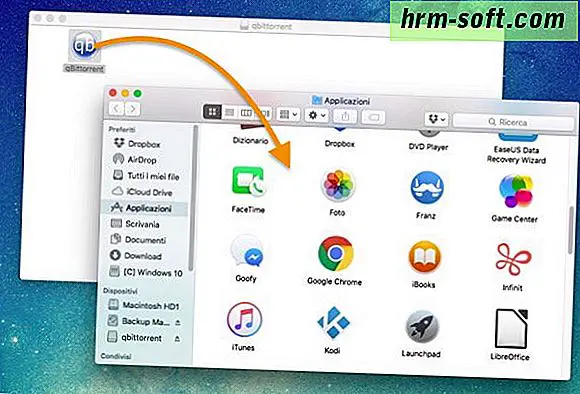The height and width of the screenshot is (394, 580).
Task: Open the Dropbox toolbar dropdown
Action: [x=437, y=119]
